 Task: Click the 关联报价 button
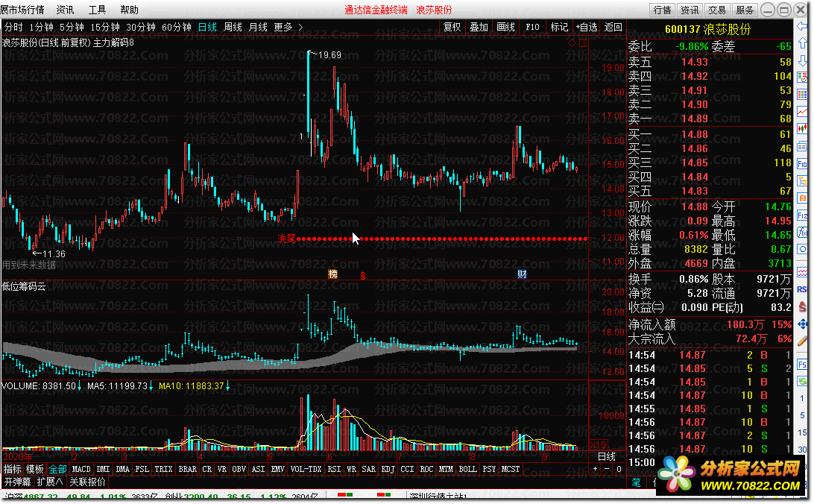click(x=87, y=482)
